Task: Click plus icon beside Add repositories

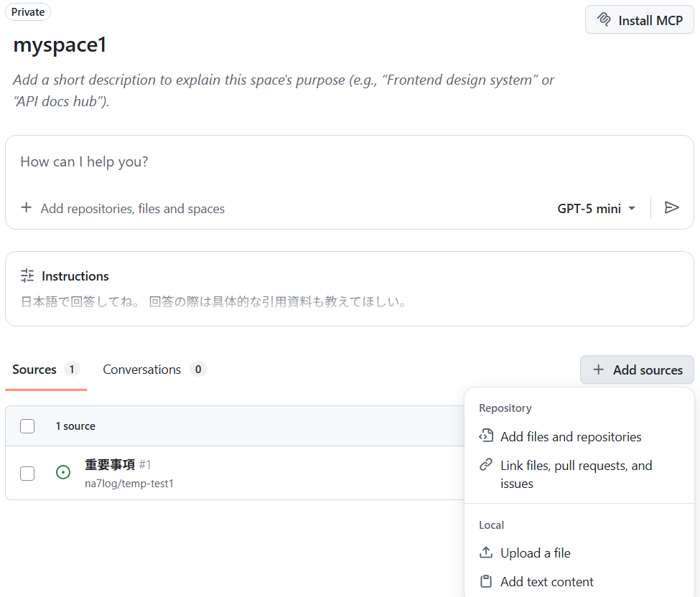Action: coord(27,208)
